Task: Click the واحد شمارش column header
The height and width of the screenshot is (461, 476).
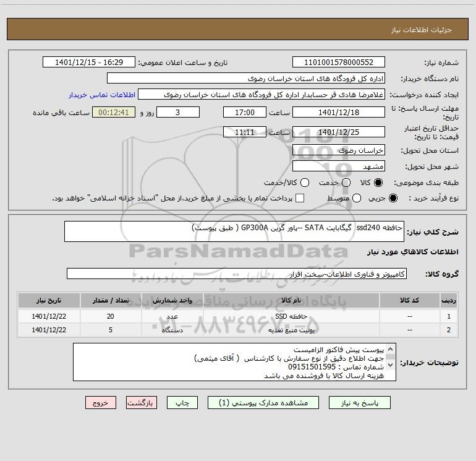Action: pyautogui.click(x=172, y=300)
